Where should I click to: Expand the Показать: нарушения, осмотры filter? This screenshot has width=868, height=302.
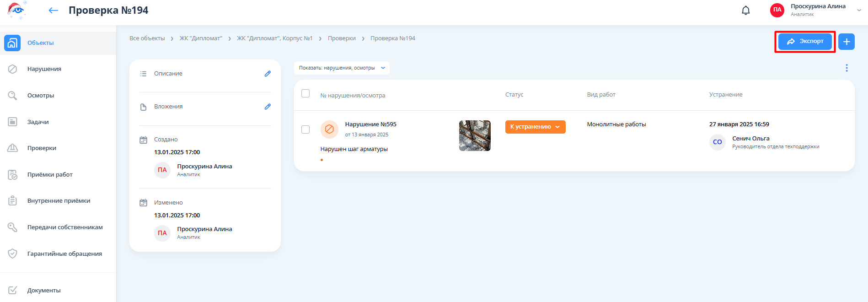coord(342,68)
